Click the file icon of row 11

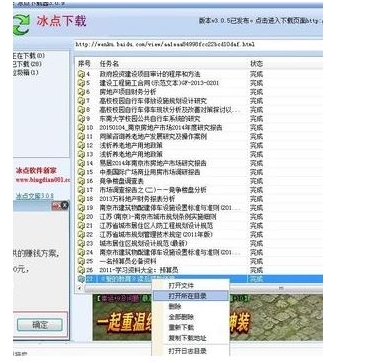(81, 136)
